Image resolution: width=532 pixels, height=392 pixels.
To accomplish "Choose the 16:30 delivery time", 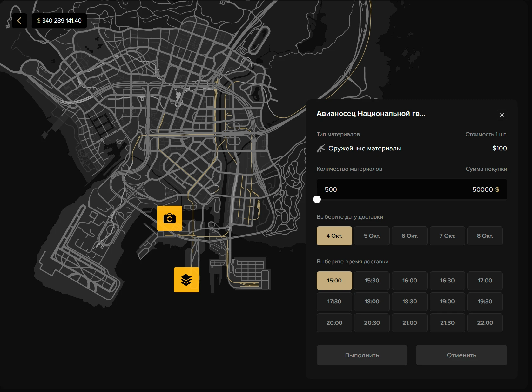I will [x=447, y=281].
